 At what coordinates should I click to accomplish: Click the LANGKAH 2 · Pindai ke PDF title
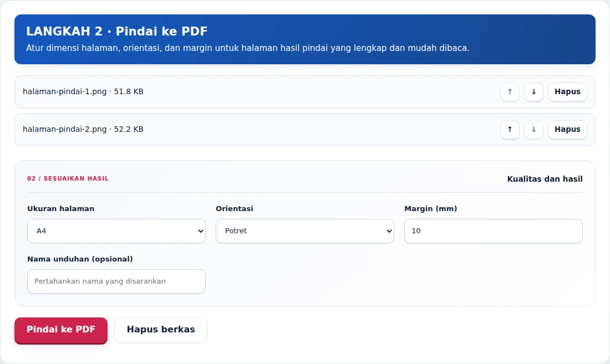tap(116, 31)
